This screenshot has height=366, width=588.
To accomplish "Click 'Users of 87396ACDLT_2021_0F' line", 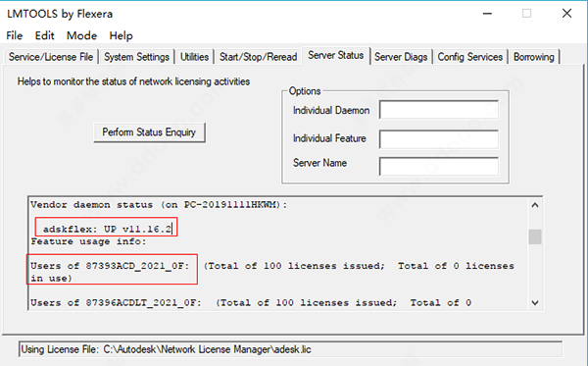I will coord(251,302).
